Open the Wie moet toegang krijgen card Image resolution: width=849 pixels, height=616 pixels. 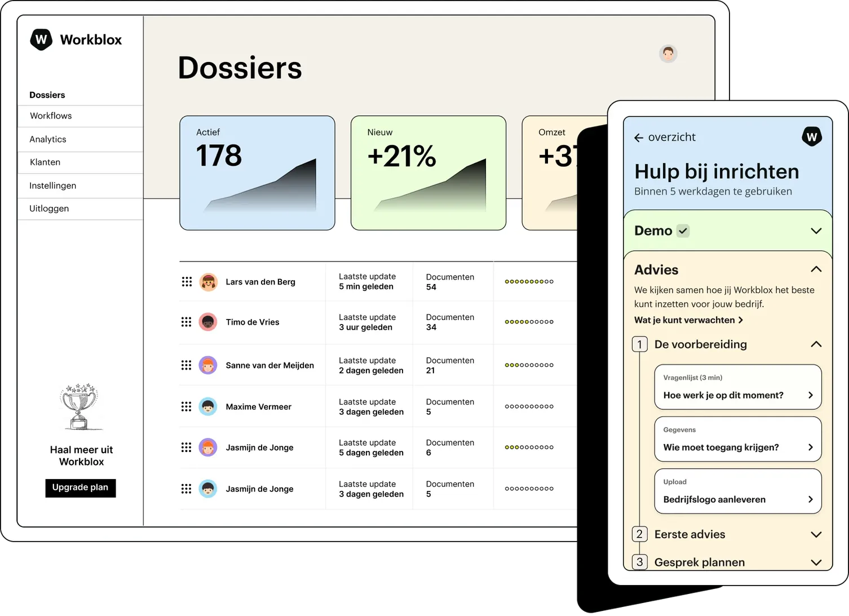pyautogui.click(x=738, y=439)
